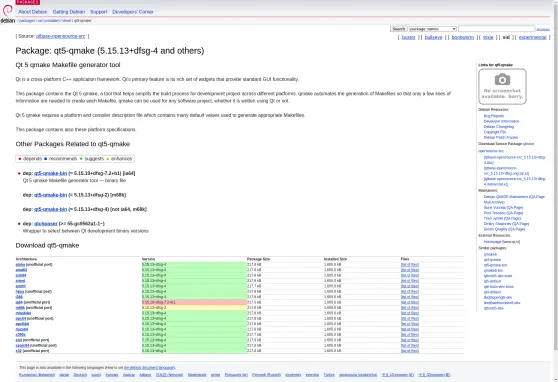Focus the package search text field
Image resolution: width=558 pixels, height=382 pixels.
(496, 28)
